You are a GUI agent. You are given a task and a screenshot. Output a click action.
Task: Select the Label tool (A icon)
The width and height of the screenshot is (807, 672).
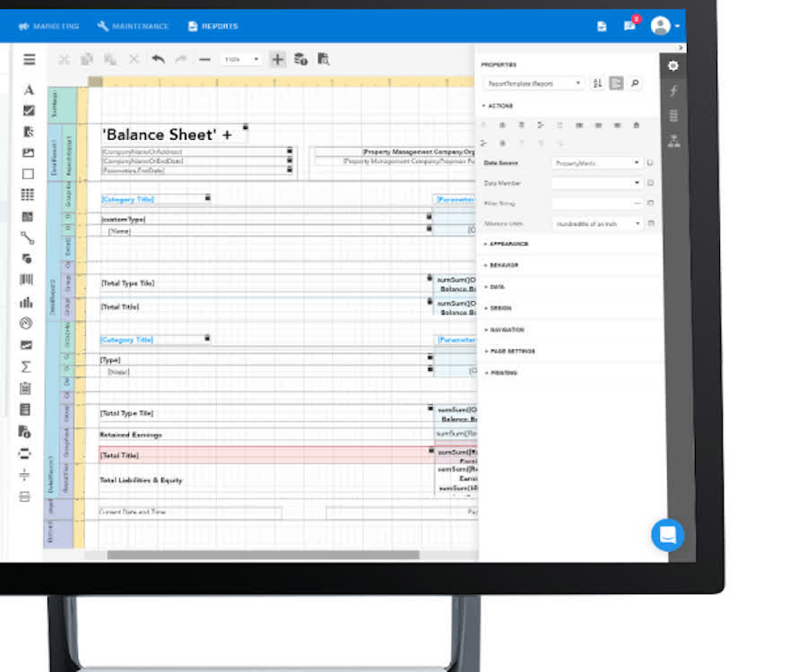pyautogui.click(x=29, y=90)
